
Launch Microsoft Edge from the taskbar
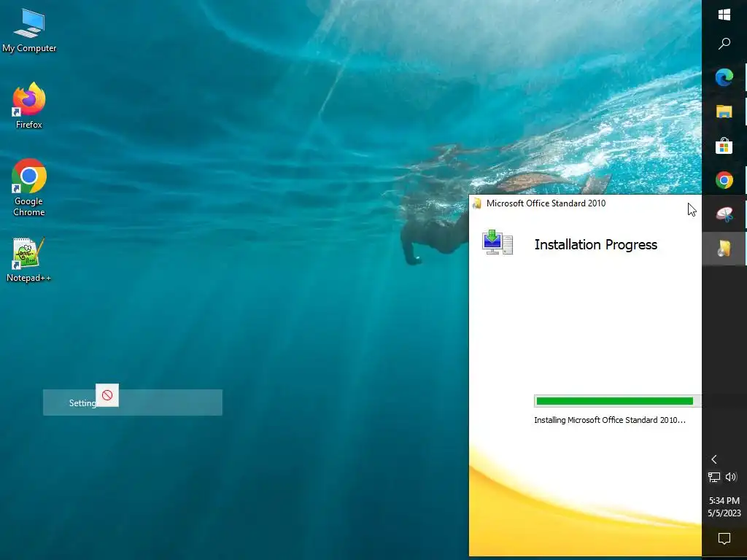click(724, 77)
